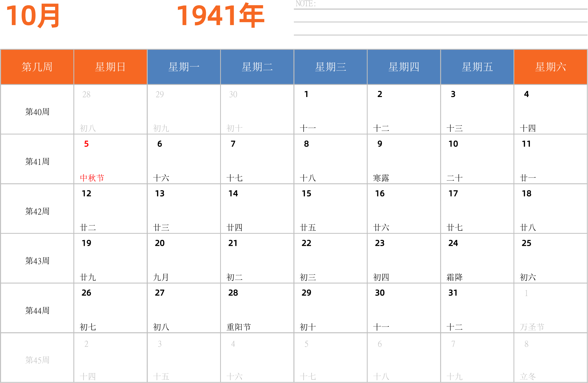The width and height of the screenshot is (588, 383).
Task: Click date 1 labeled 十一
Action: (x=330, y=109)
